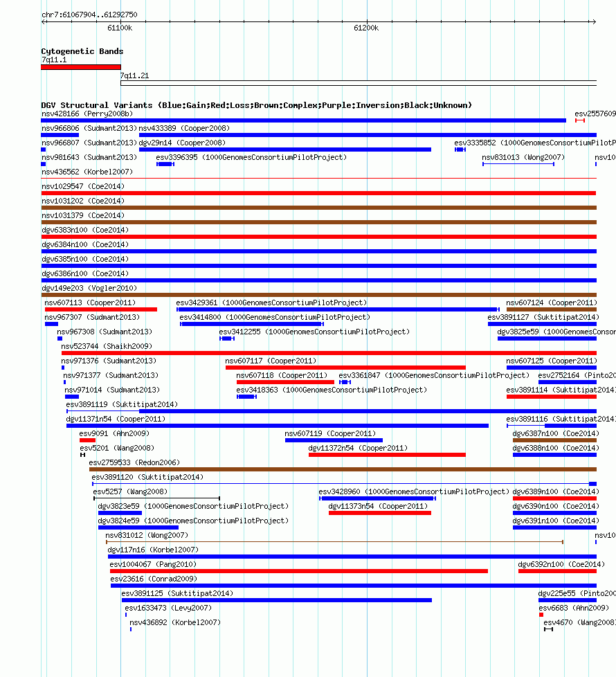Click nsv831012 (Wong2007) label
Image resolution: width=616 pixels, height=677 pixels.
coord(147,535)
